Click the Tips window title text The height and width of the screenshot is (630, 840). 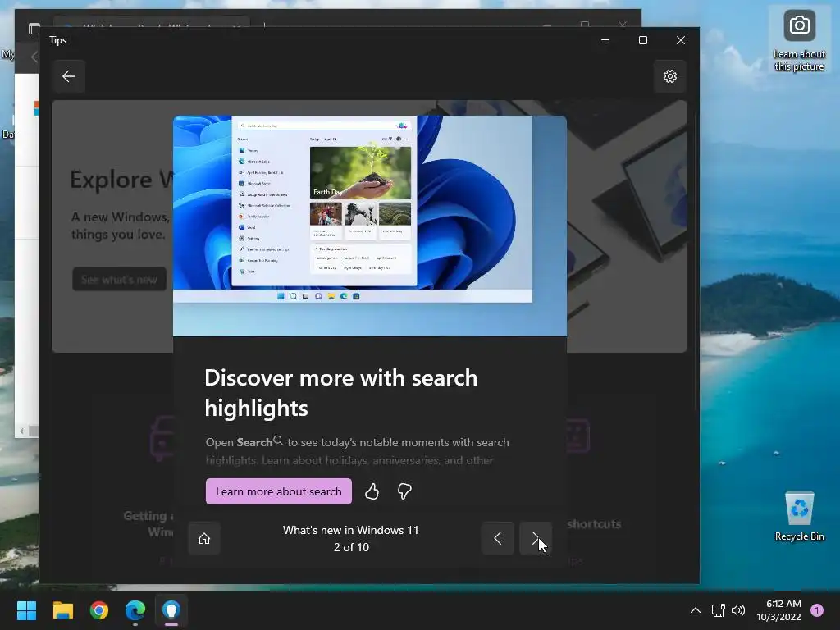click(x=58, y=40)
